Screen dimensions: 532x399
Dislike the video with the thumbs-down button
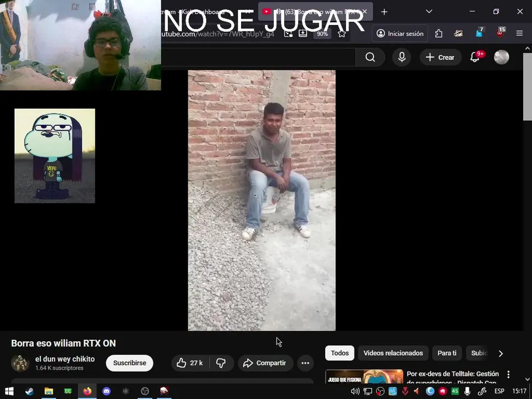[x=221, y=363]
